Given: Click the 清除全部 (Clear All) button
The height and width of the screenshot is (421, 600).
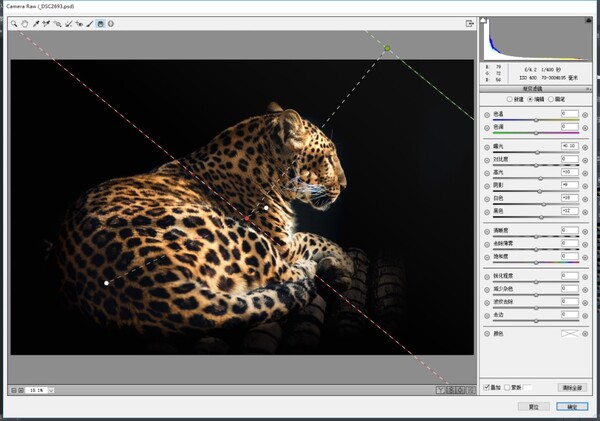Looking at the screenshot, I should (572, 388).
